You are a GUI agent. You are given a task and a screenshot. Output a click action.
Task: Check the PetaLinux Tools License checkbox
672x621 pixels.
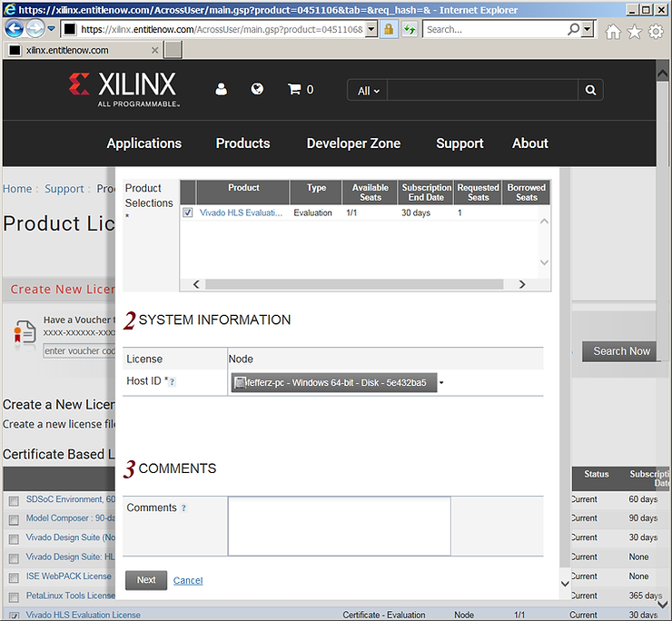pos(14,597)
